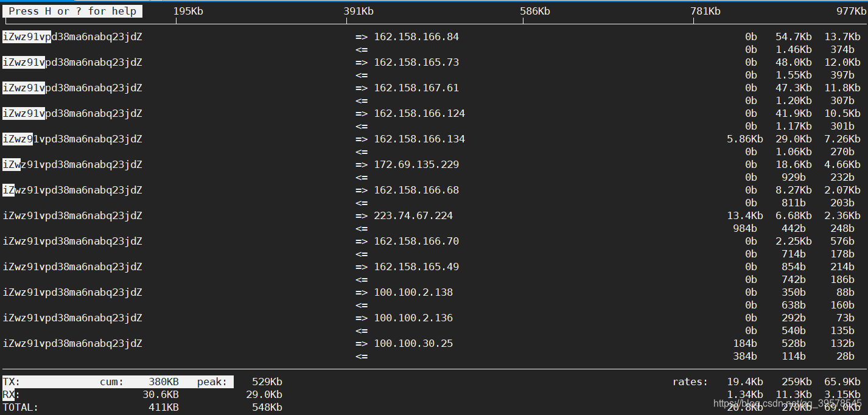This screenshot has width=868, height=415.
Task: Click the TOTAL: label
Action: (21, 408)
